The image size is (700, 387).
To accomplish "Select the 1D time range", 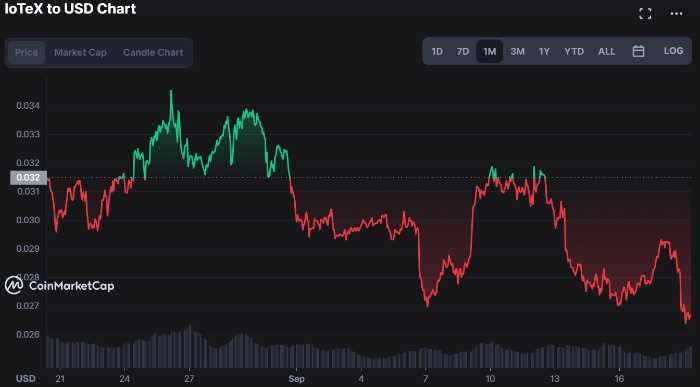I will click(x=437, y=51).
